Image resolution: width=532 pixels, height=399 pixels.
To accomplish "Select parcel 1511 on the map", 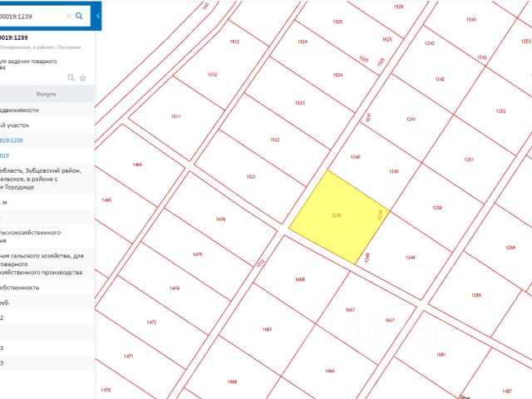I will pos(176,116).
